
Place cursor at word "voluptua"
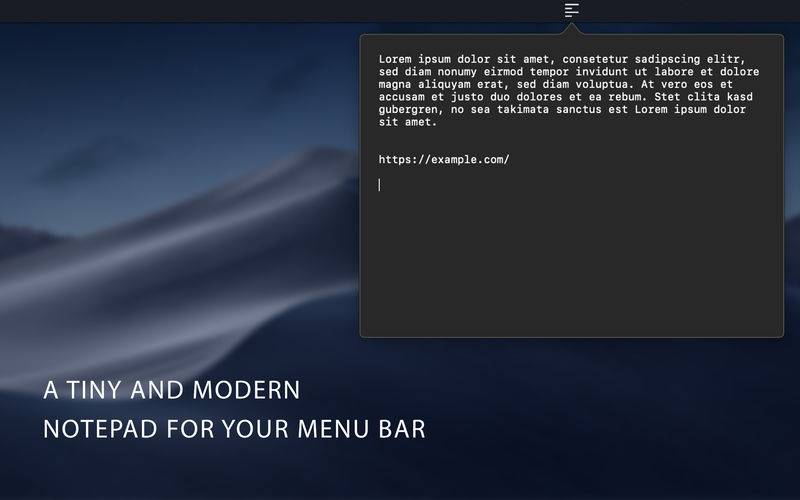click(605, 85)
